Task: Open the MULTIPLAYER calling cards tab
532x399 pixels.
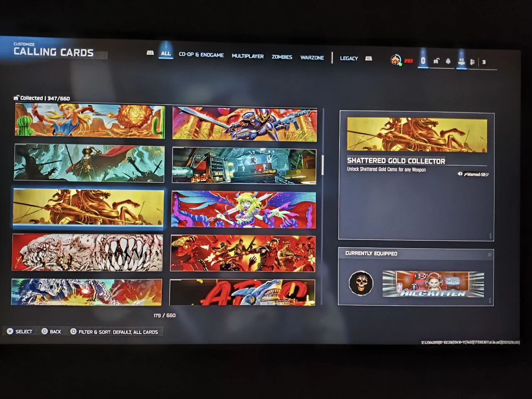Action: click(x=248, y=56)
